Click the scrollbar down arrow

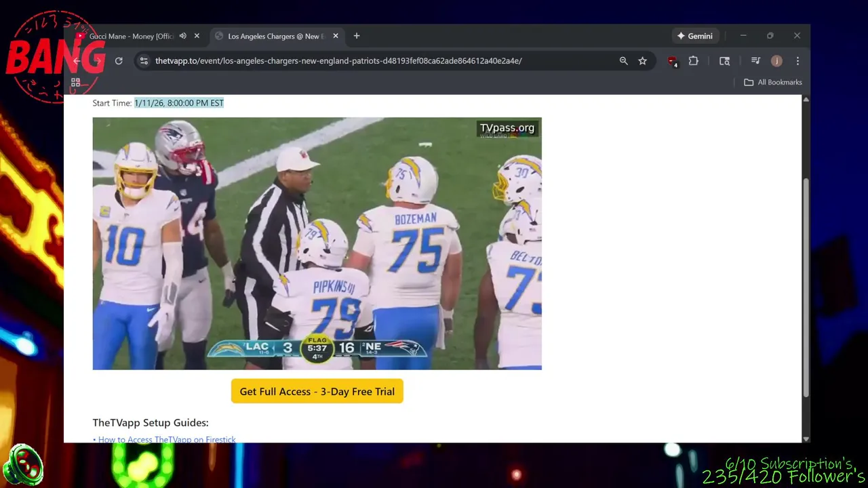coord(806,439)
